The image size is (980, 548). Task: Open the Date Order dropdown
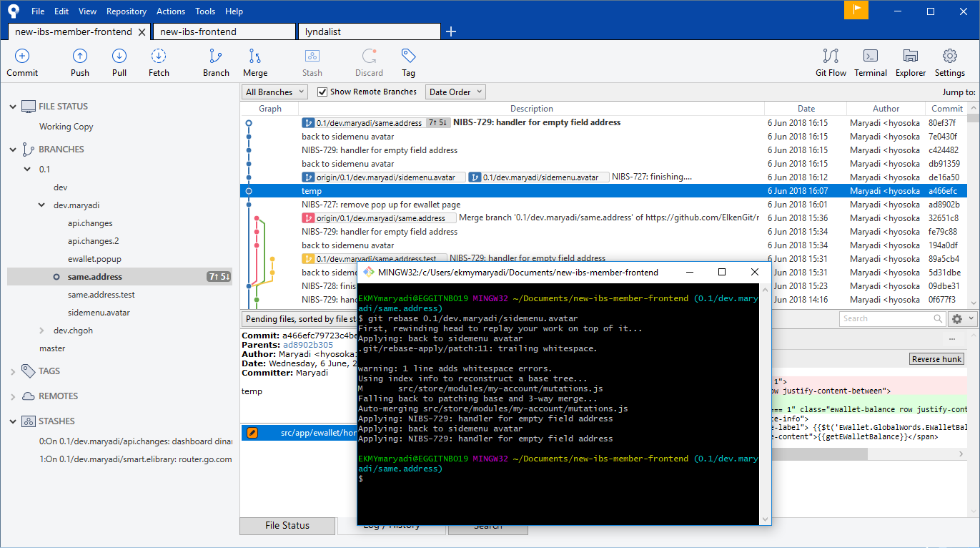(455, 92)
